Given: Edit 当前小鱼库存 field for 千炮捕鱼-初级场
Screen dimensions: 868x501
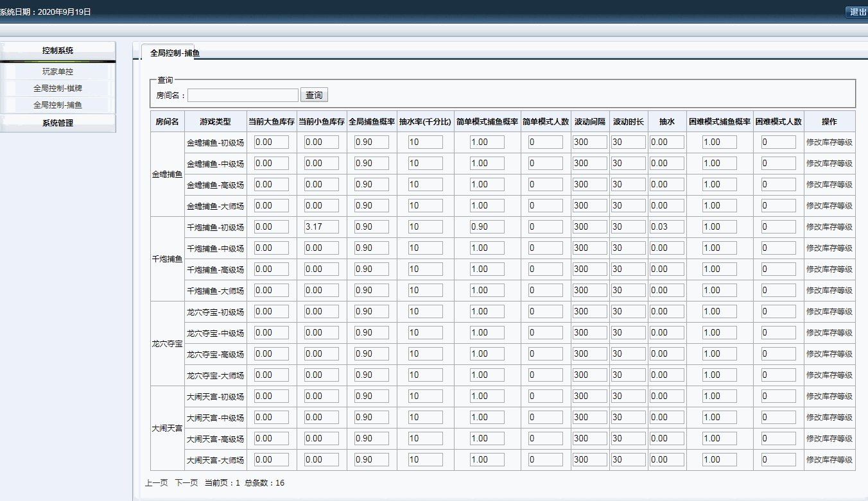Looking at the screenshot, I should tap(321, 227).
